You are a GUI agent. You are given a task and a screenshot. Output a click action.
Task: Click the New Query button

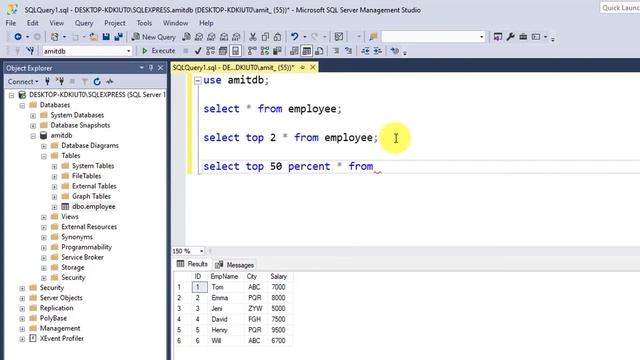pyautogui.click(x=153, y=37)
